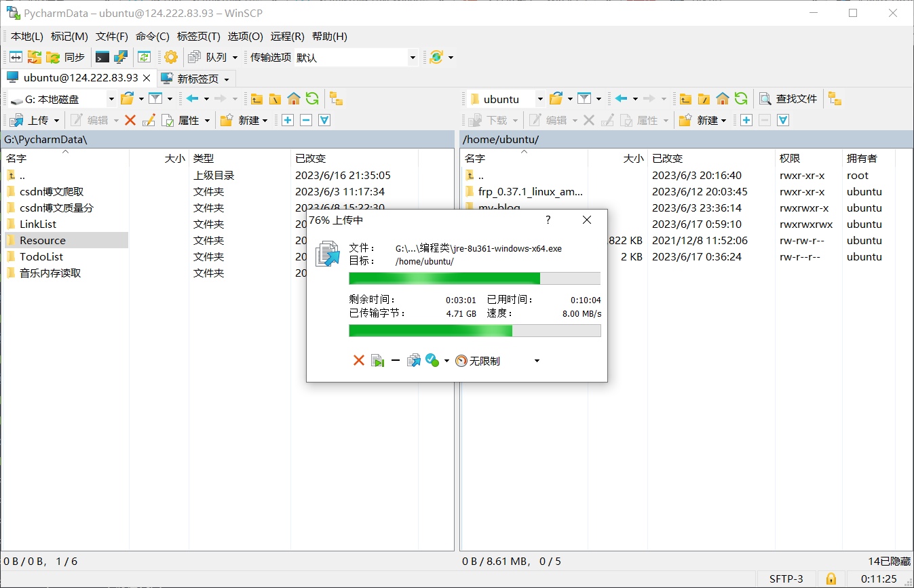Screen dimensions: 914x588
Task: Go to local root directory icon
Action: [x=275, y=99]
